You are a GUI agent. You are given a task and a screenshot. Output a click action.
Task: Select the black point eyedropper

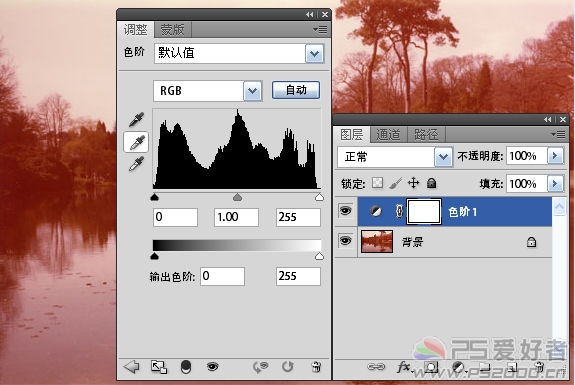[136, 120]
